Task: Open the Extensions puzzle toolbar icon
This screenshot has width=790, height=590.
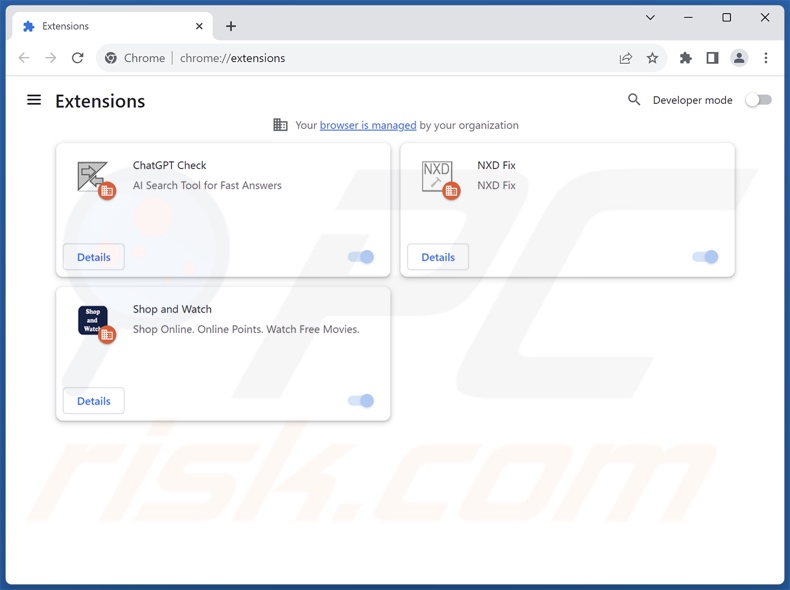Action: (685, 58)
